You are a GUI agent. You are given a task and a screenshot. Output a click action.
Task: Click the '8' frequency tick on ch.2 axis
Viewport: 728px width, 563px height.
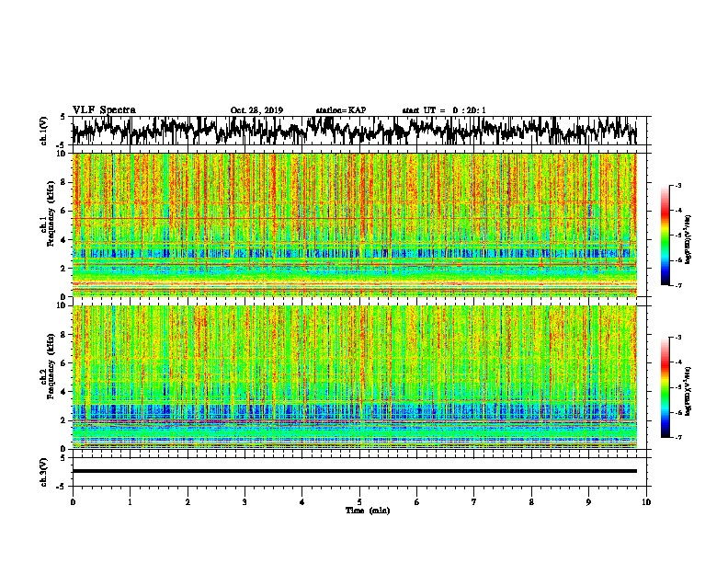click(x=64, y=335)
